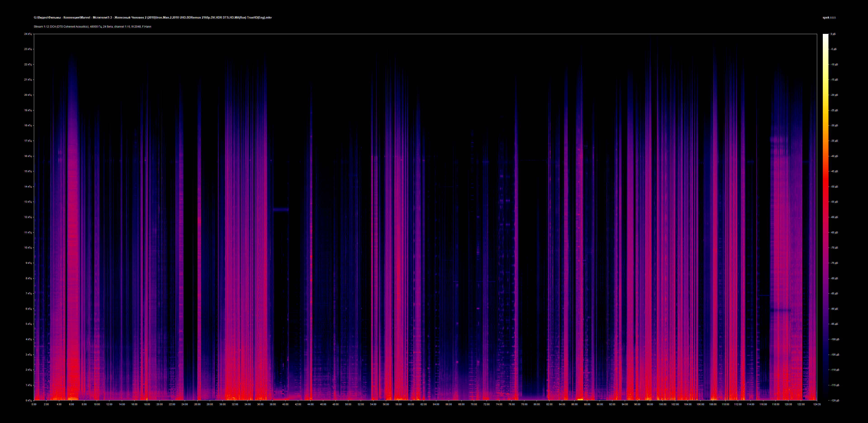
Task: Click the 100:00 time axis marker
Action: pos(663,404)
